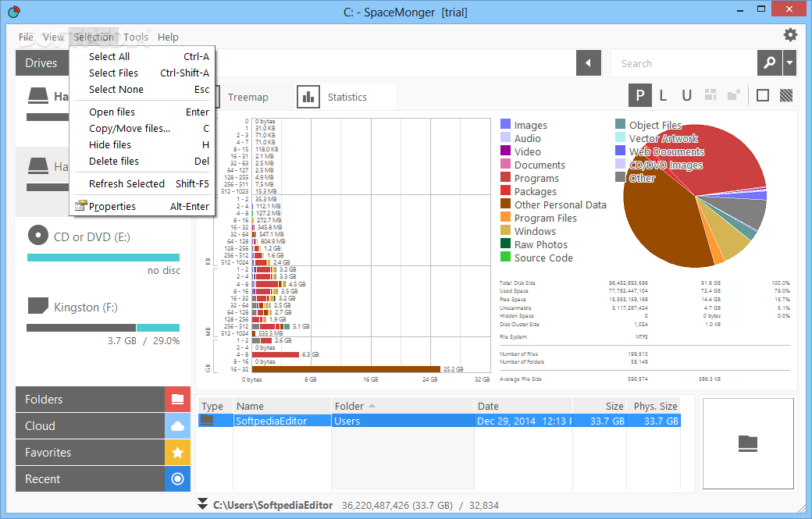Click the Object Files legend swatch

tap(621, 123)
